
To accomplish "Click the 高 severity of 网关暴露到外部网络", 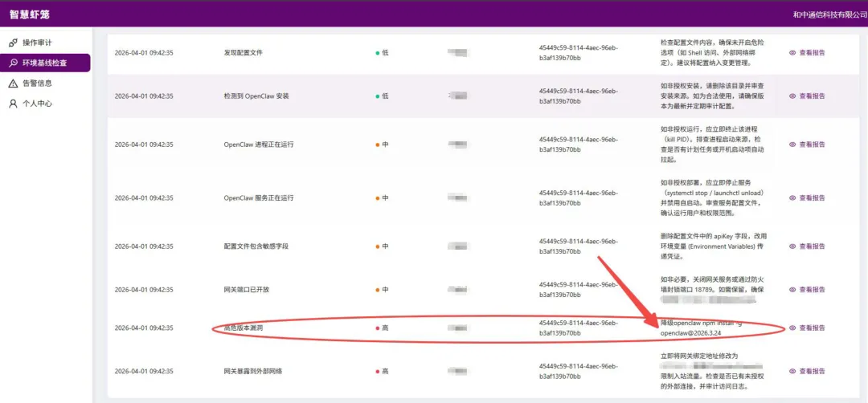I will point(383,371).
